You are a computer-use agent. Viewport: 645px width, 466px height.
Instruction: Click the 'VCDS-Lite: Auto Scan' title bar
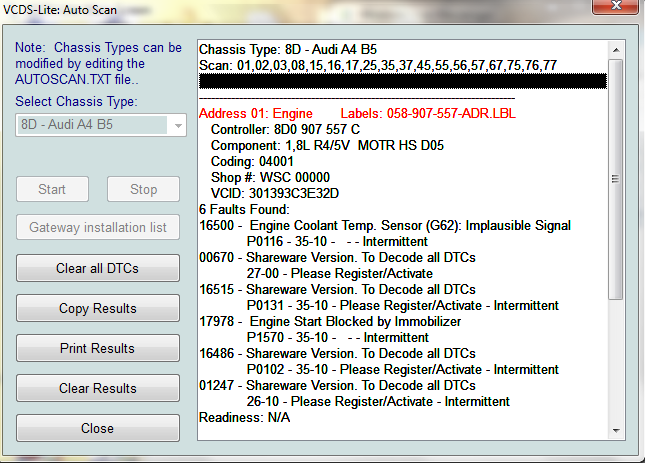point(60,9)
